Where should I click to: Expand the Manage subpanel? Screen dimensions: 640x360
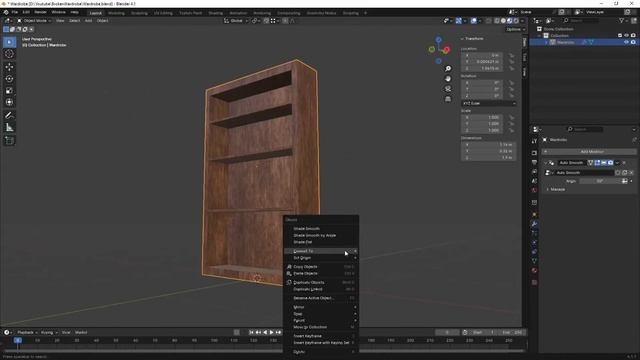click(548, 189)
